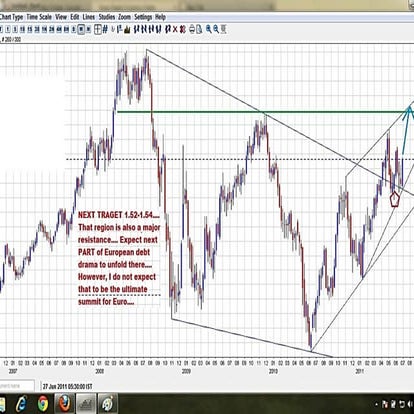Open Firefox from the taskbar

64,404
